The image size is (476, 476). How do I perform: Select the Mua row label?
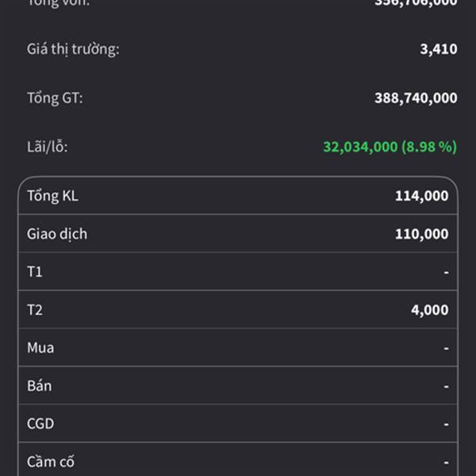tap(40, 347)
